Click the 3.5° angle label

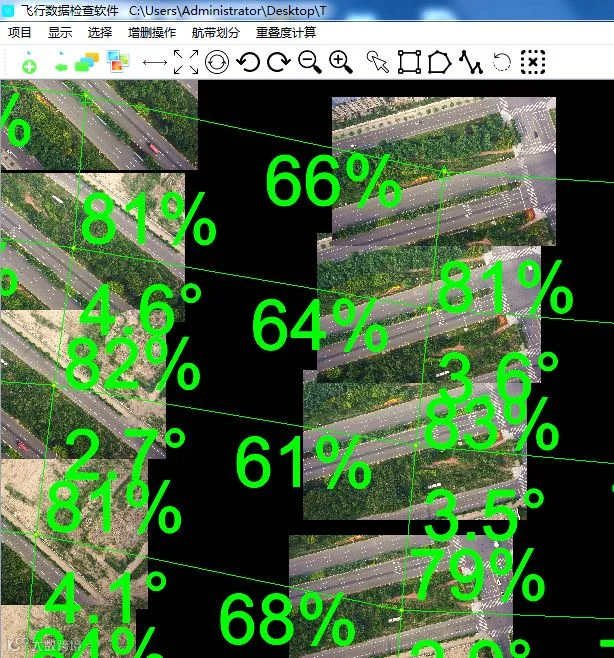(483, 514)
